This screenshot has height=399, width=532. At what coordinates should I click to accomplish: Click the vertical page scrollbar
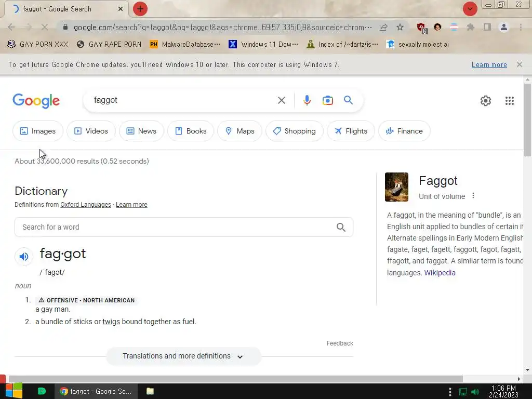tap(527, 120)
